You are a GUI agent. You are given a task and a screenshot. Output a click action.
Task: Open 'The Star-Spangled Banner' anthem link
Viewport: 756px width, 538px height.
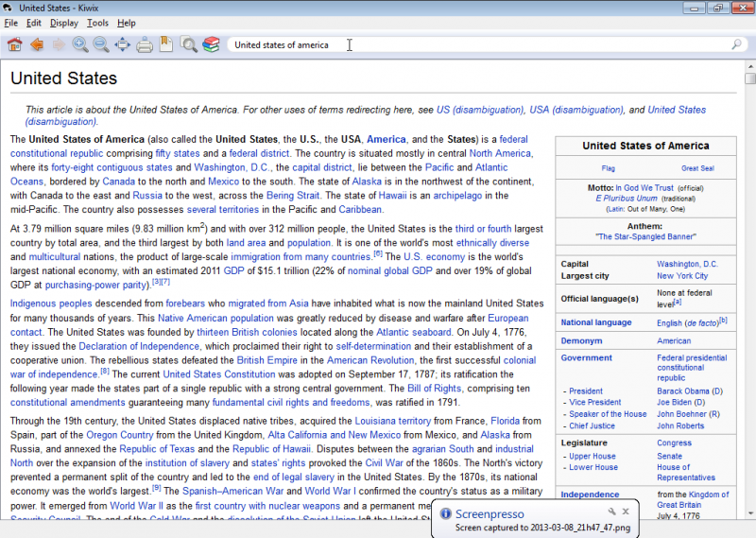645,236
